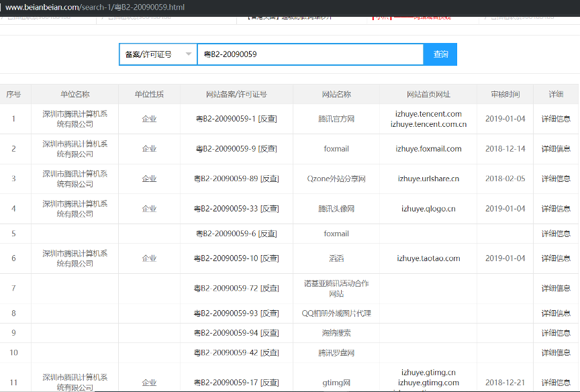Click the 网站首页网址 column header

(428, 94)
